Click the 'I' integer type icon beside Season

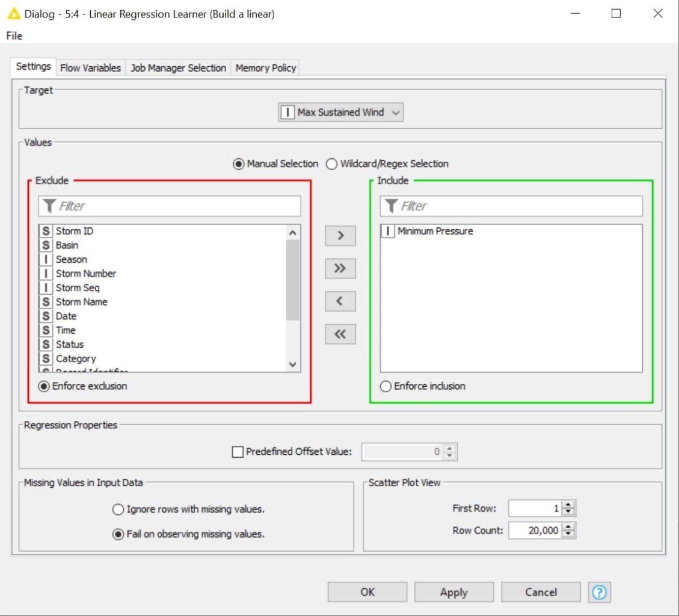pos(46,259)
